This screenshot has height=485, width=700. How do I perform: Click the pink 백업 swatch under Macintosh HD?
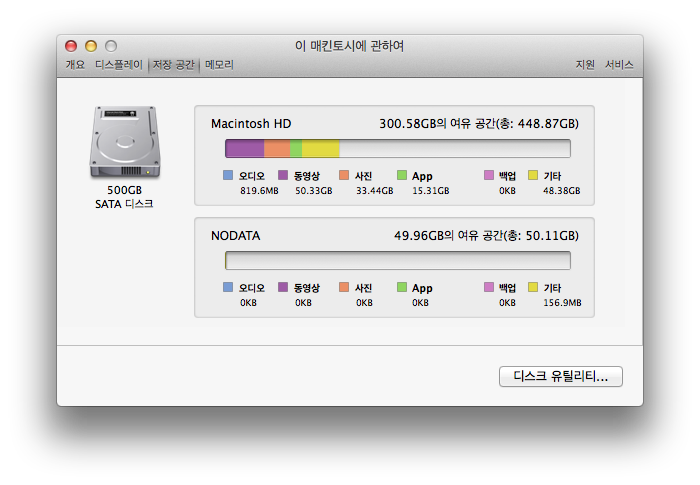click(x=489, y=175)
